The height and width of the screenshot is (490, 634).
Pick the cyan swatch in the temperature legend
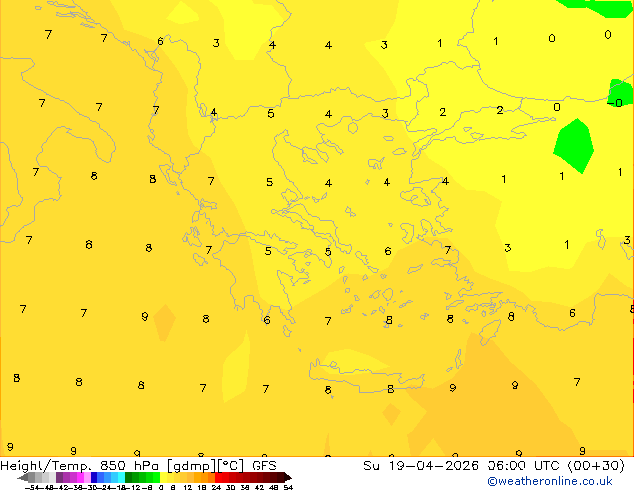tap(121, 477)
